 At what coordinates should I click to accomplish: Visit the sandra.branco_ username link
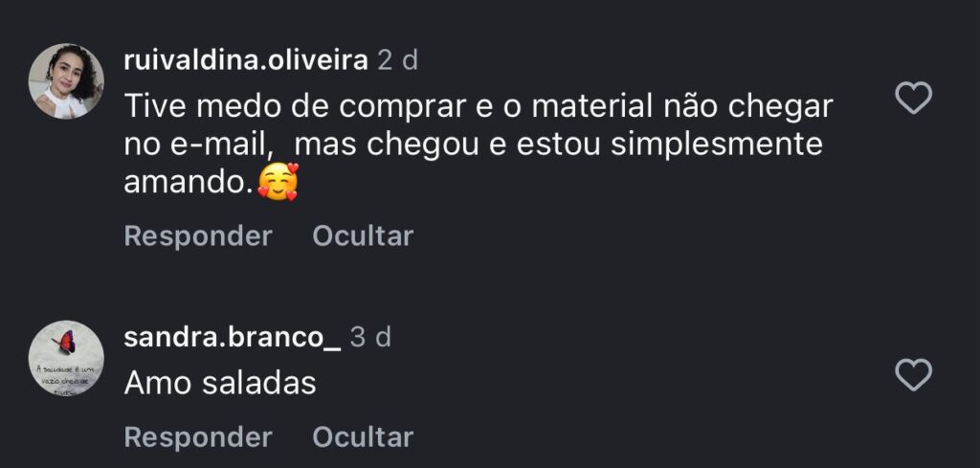click(233, 337)
